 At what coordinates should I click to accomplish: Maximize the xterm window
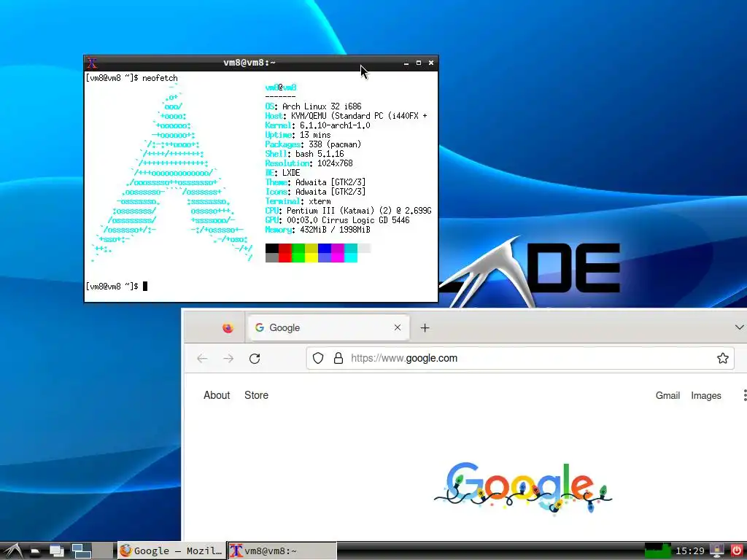coord(419,63)
